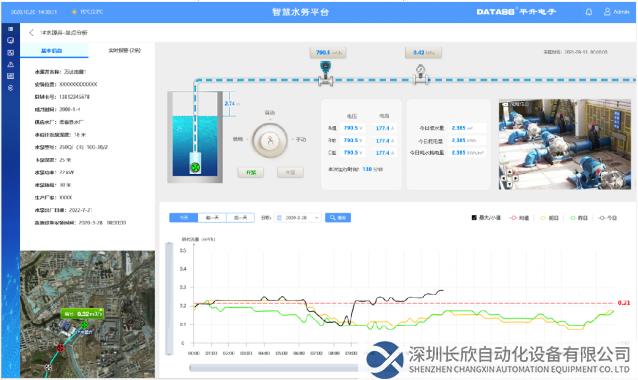Open the Admin user profile
The height and width of the screenshot is (380, 638).
point(616,12)
